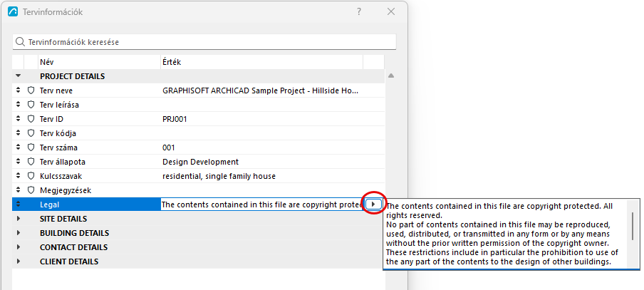Focus the Tervinformációk keresése search field
This screenshot has width=644, height=290.
point(204,42)
